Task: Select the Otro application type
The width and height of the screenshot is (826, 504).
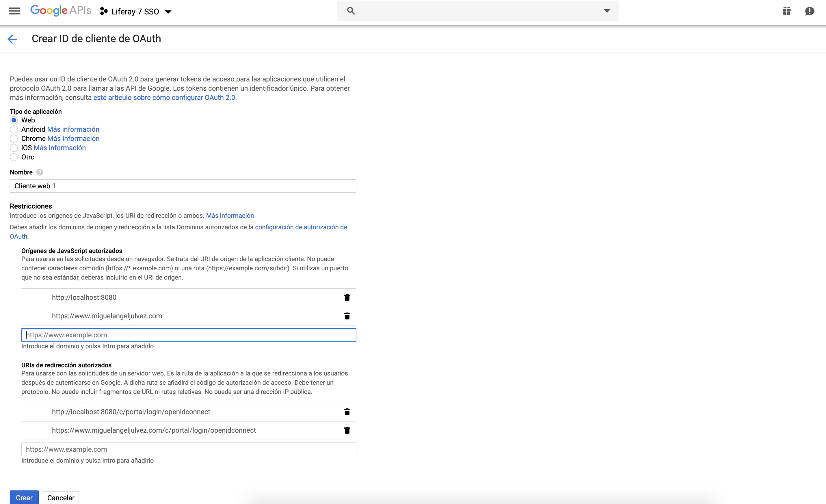Action: click(14, 157)
